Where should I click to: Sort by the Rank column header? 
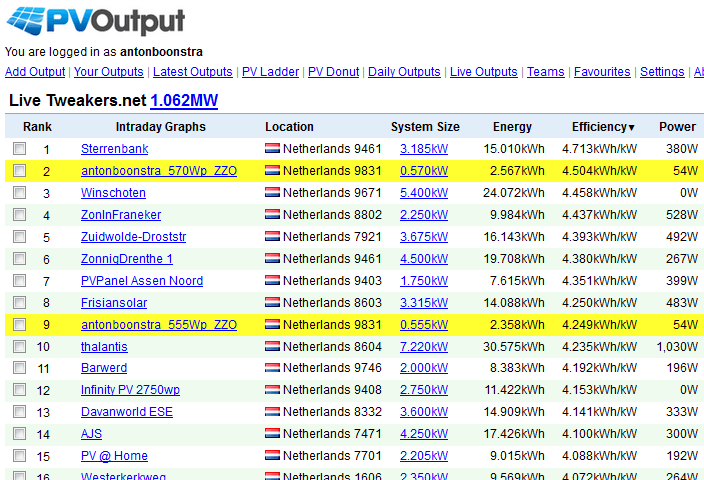(x=37, y=127)
